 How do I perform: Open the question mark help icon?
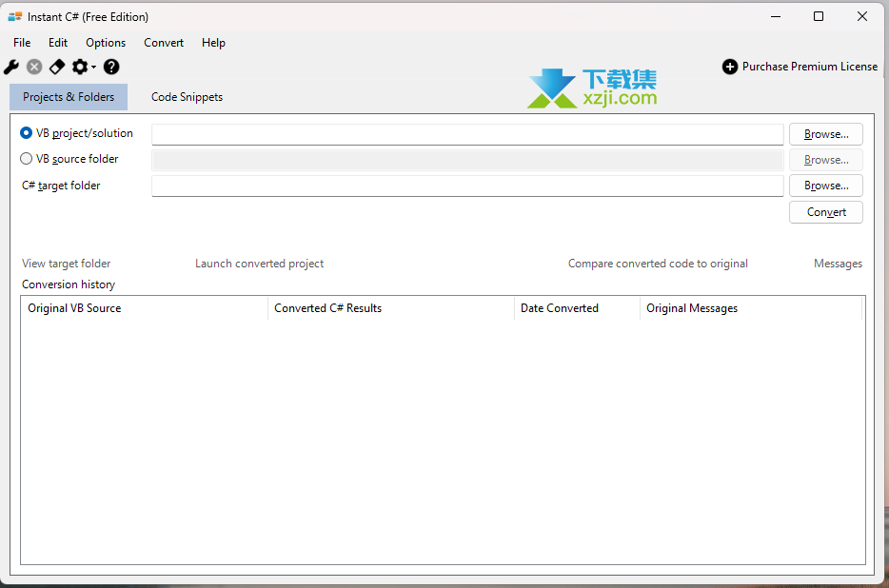(x=111, y=67)
